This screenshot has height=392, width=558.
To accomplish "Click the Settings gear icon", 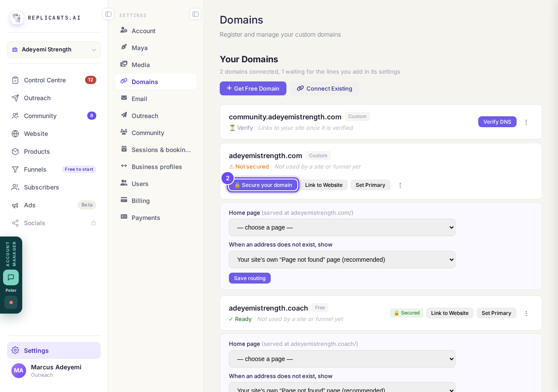I will 15,351.
